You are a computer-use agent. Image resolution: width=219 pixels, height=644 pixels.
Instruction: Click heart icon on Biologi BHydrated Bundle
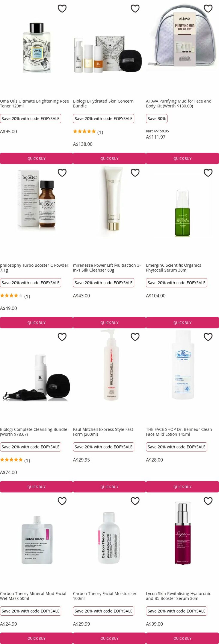pyautogui.click(x=135, y=9)
